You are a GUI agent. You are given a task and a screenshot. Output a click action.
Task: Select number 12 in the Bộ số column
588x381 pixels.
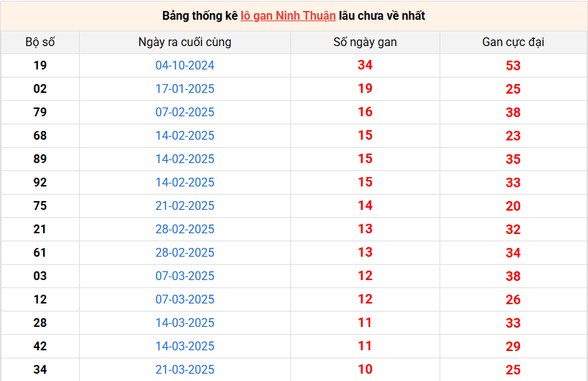[x=40, y=299]
